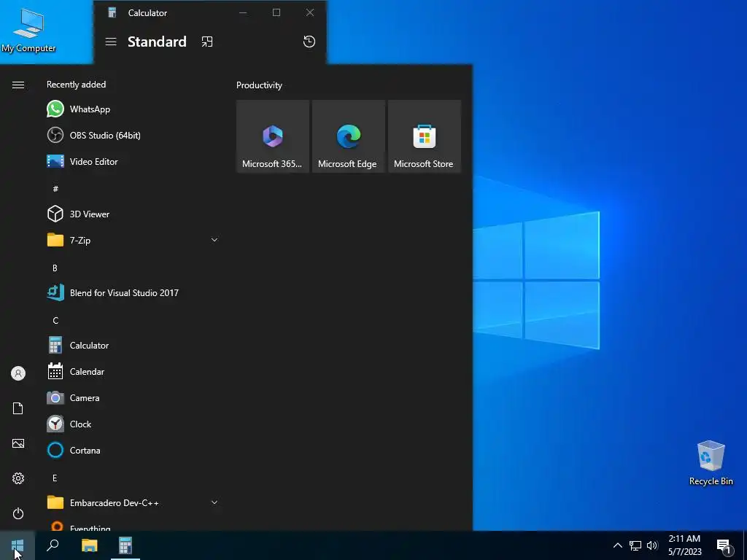
Task: Open Cortana from app list
Action: pyautogui.click(x=133, y=450)
